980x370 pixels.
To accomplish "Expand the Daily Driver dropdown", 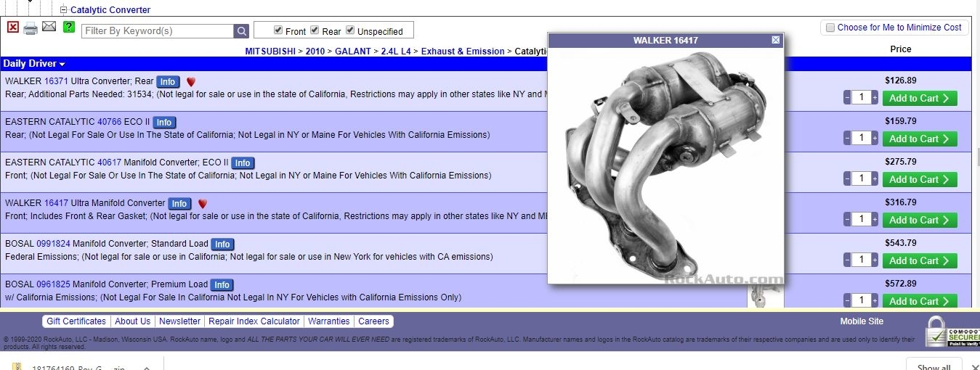I will coord(34,64).
